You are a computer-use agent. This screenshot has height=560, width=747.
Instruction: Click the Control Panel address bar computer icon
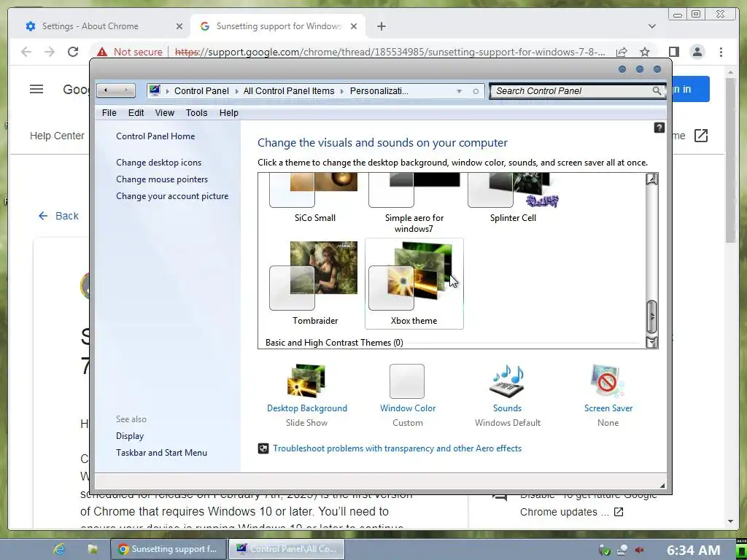[155, 90]
